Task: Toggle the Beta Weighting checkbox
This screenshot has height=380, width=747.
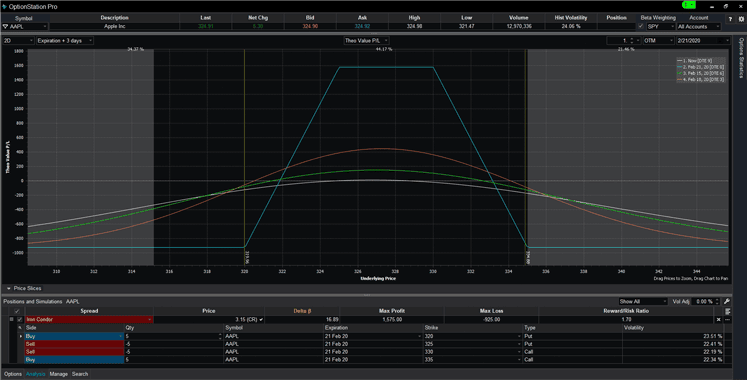Action: tap(641, 27)
